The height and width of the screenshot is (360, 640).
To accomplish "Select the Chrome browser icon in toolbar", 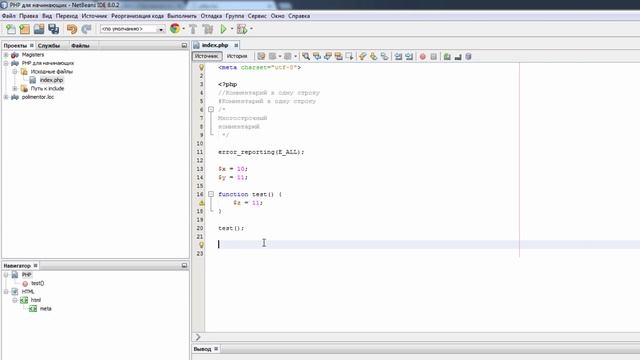I will coord(175,29).
